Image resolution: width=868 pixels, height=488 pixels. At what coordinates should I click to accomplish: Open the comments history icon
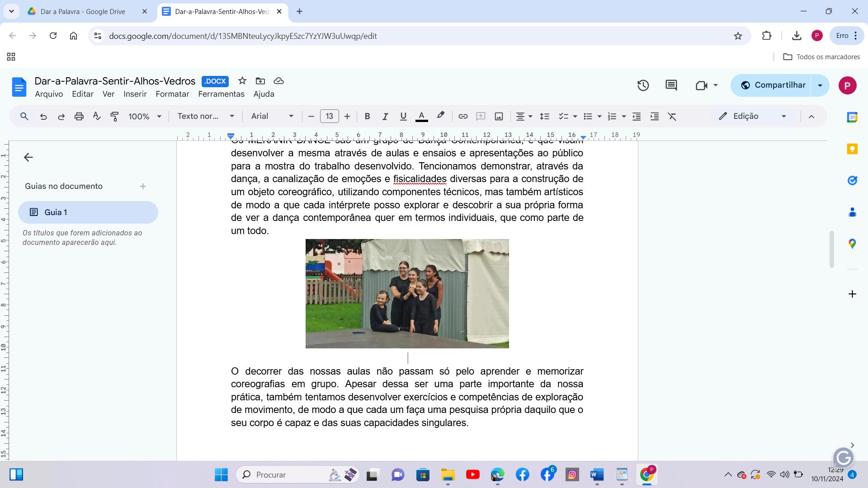pyautogui.click(x=671, y=85)
